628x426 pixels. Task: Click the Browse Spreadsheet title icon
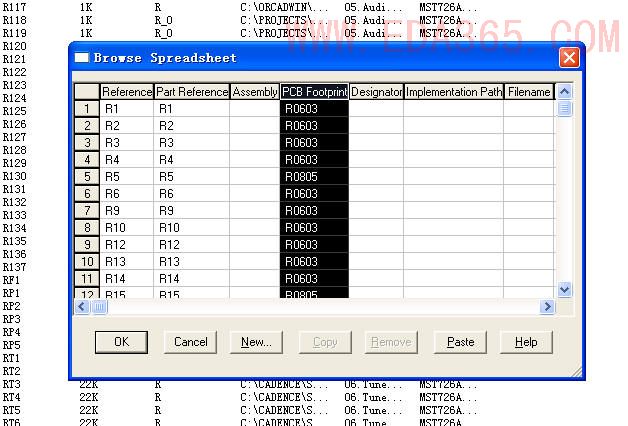(x=82, y=58)
